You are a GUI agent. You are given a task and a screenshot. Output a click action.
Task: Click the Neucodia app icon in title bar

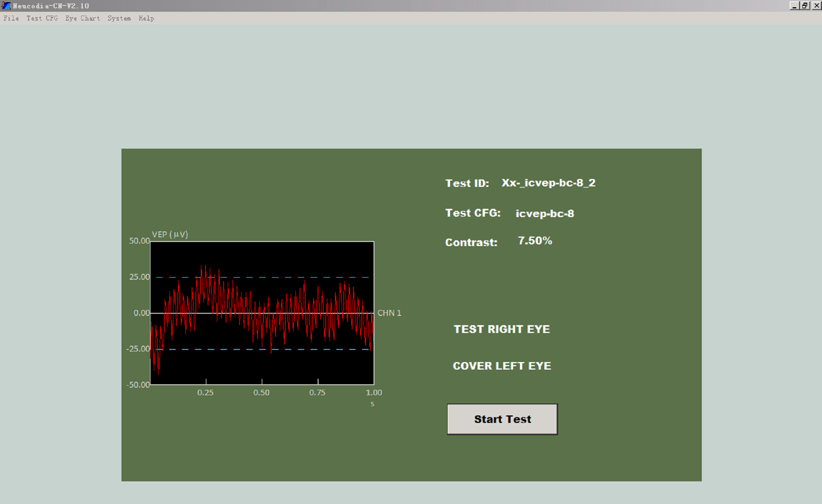(6, 5)
